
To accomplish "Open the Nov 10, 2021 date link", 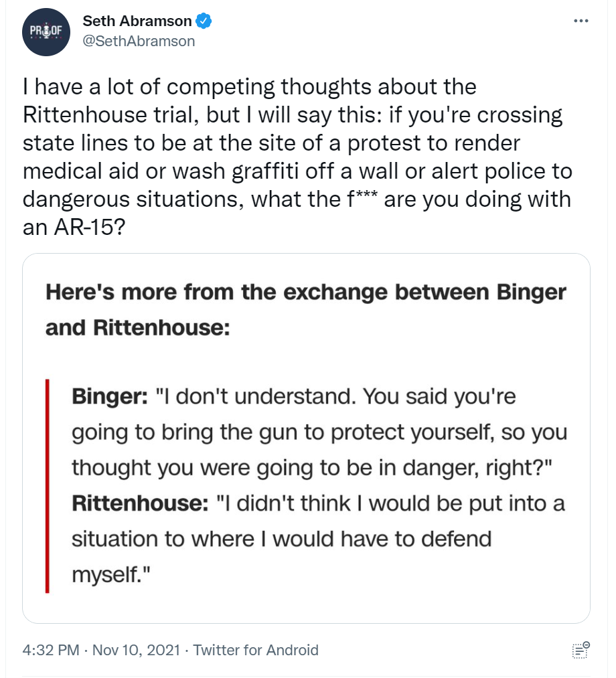I will tap(137, 650).
